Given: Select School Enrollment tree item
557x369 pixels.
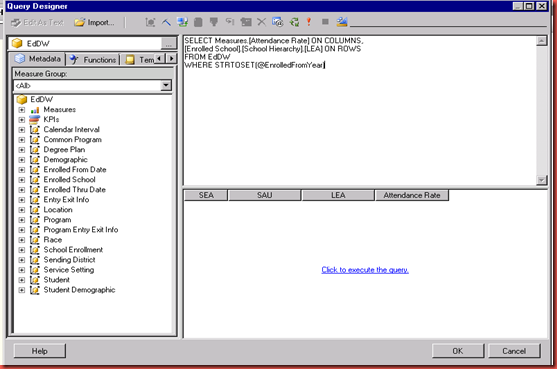Looking at the screenshot, I should point(73,250).
